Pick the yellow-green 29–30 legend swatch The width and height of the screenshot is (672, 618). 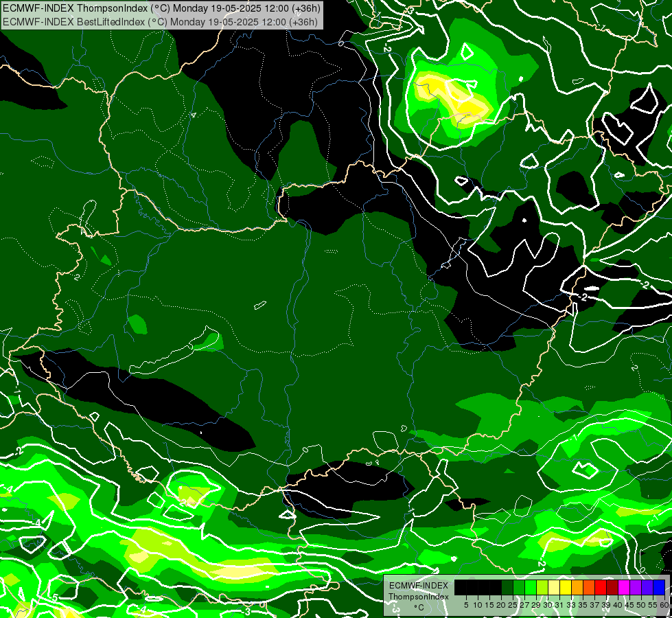tap(542, 587)
